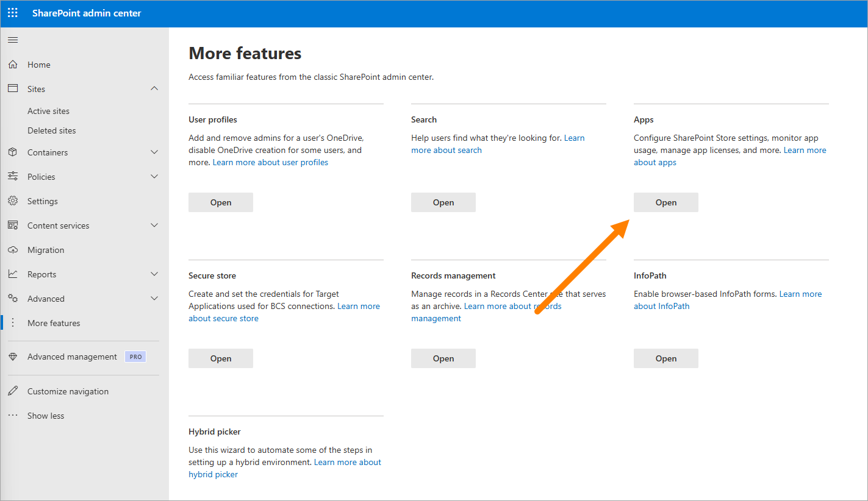Open Active sites page
The height and width of the screenshot is (501, 868).
pyautogui.click(x=48, y=111)
